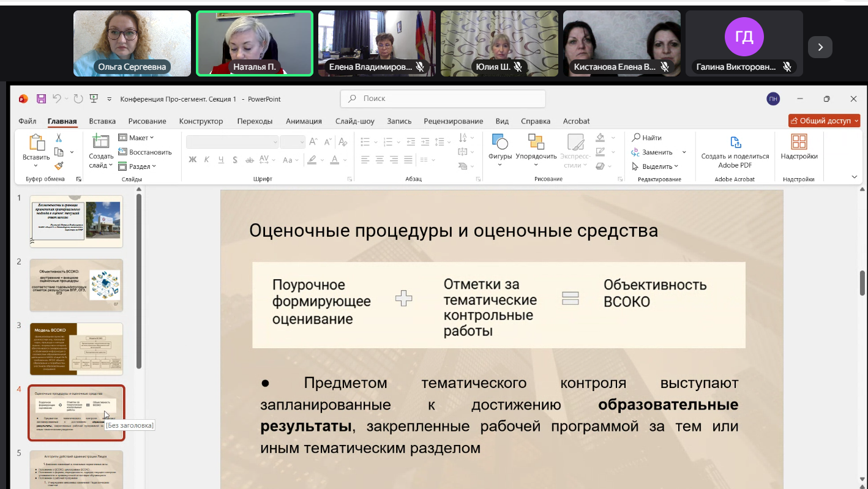Open the Фигуры shapes gallery
The image size is (868, 489).
point(499,143)
